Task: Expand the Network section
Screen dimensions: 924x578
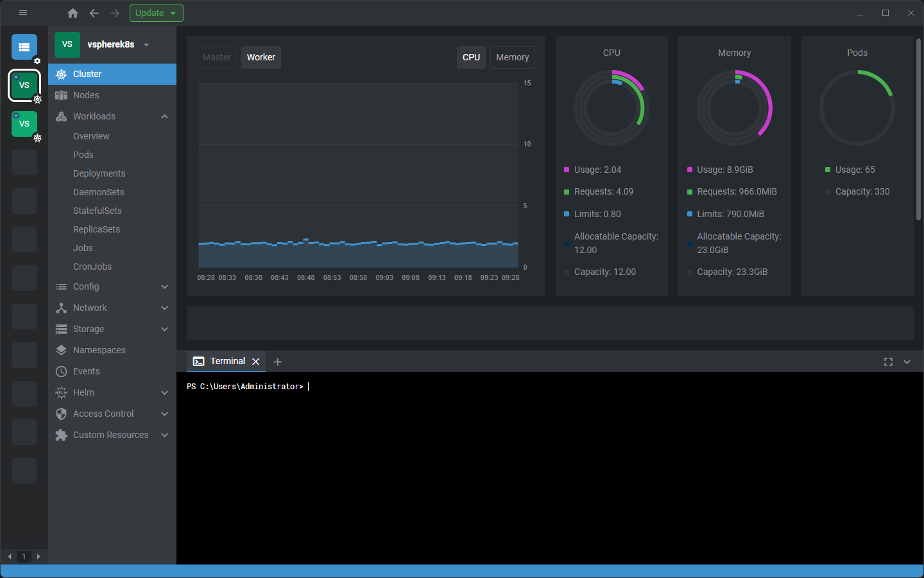Action: (164, 308)
